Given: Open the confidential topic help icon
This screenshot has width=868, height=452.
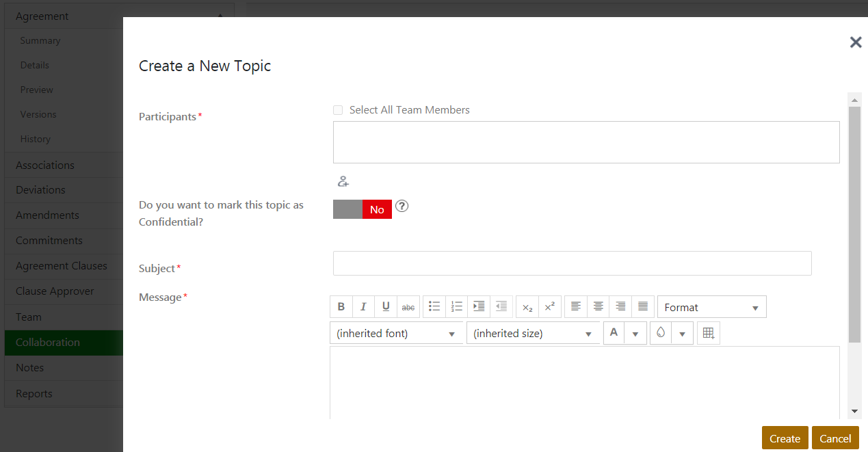Looking at the screenshot, I should 402,207.
